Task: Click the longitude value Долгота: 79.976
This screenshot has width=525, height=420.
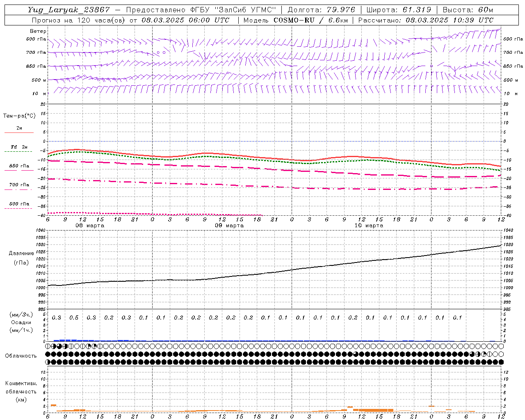Action: click(321, 10)
